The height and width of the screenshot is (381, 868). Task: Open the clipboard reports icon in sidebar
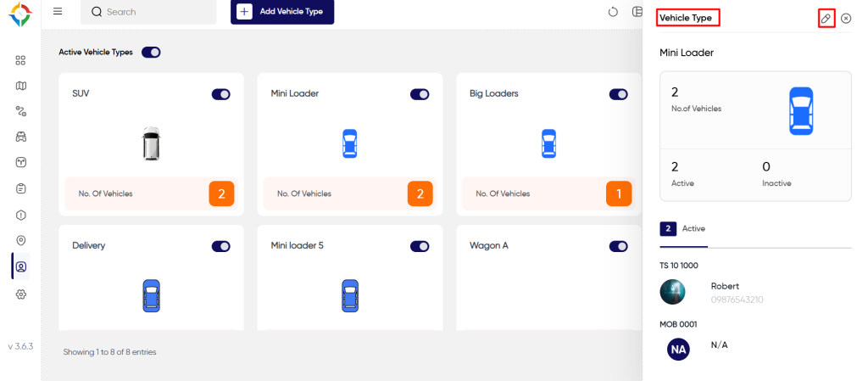tap(20, 189)
